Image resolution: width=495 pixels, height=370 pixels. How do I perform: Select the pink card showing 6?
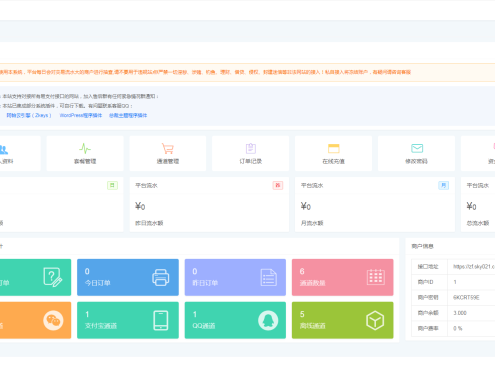pyautogui.click(x=343, y=277)
